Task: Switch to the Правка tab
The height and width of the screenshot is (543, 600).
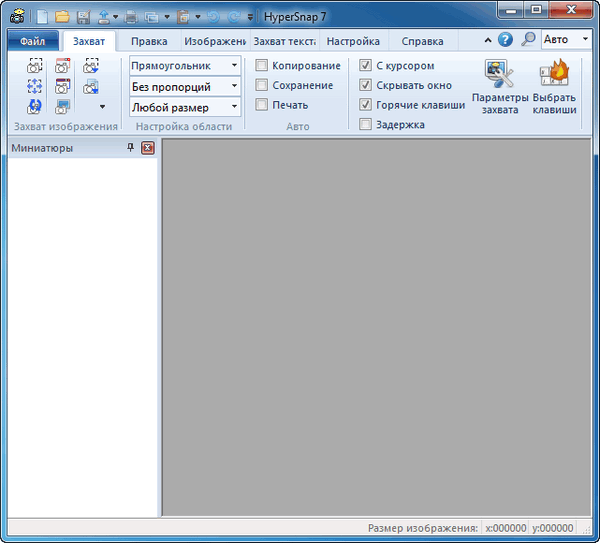Action: pos(149,42)
